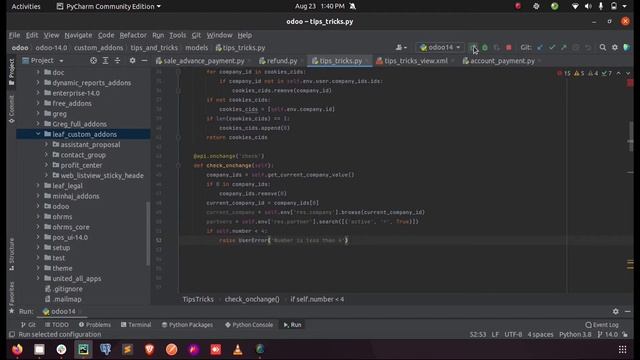Open the File menu
The image size is (640, 360).
click(x=14, y=35)
